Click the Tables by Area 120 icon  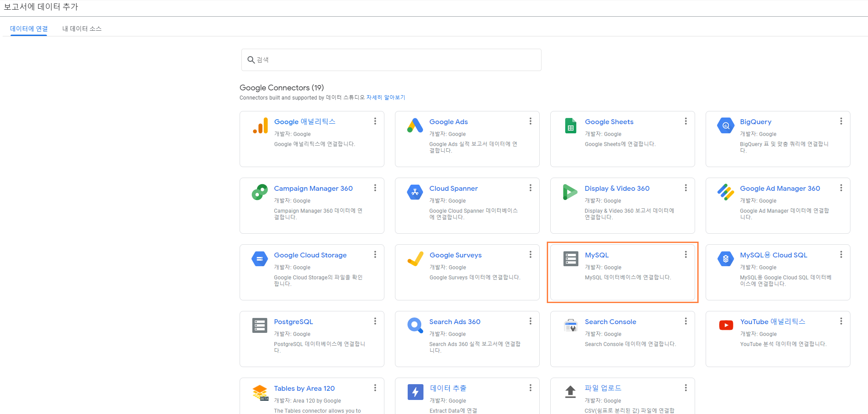point(260,393)
